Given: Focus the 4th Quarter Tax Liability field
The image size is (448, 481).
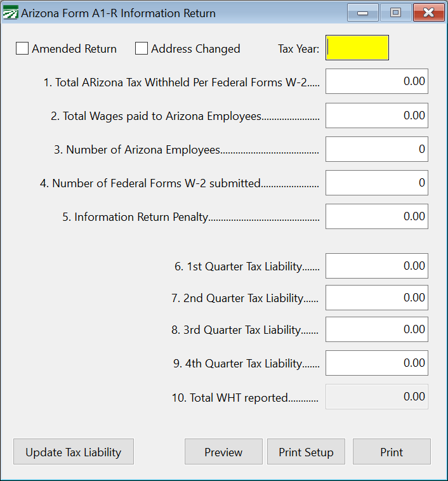Looking at the screenshot, I should (376, 363).
